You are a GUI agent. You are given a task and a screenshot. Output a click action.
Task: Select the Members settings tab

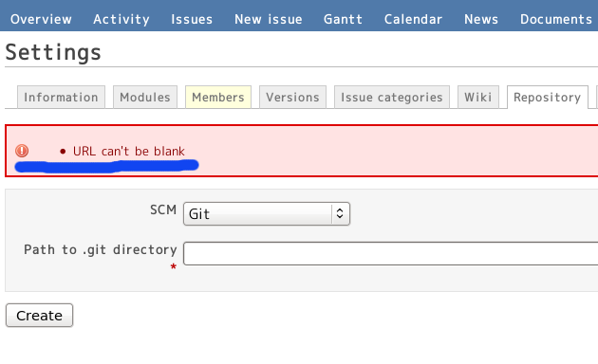tap(218, 97)
